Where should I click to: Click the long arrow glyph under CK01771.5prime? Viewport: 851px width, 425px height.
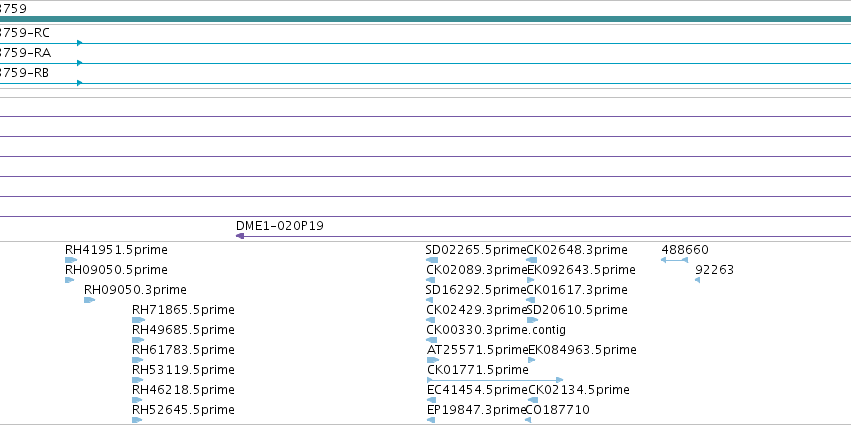(x=496, y=380)
